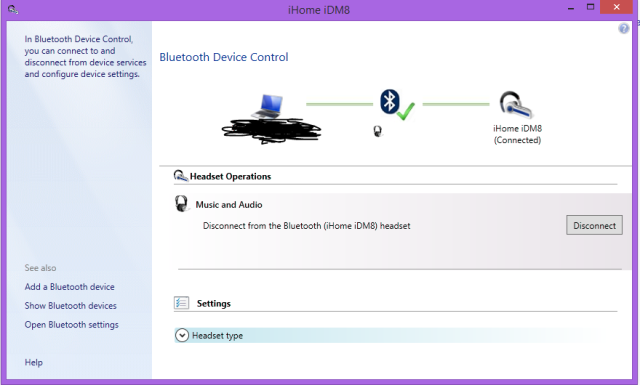640x385 pixels.
Task: Click the title bar headset icon
Action: [x=13, y=9]
